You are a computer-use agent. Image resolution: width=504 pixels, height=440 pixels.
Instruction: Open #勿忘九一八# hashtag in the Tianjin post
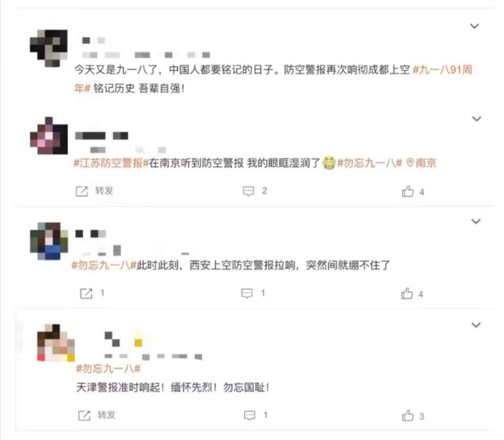click(108, 369)
